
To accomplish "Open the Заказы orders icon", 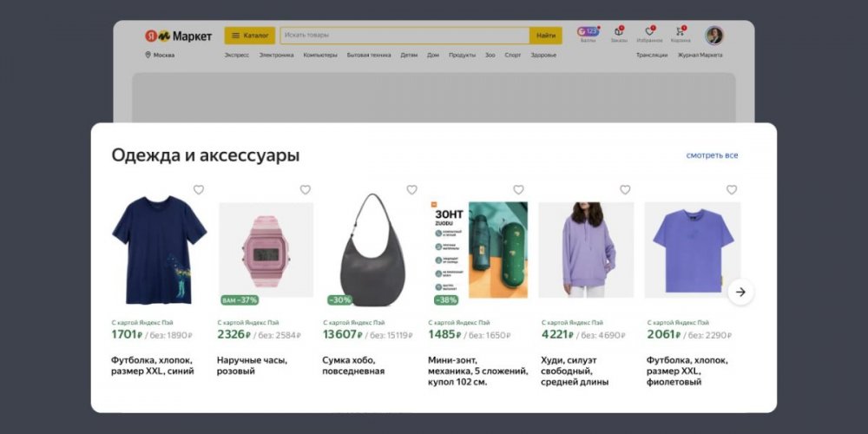I will pos(618,34).
